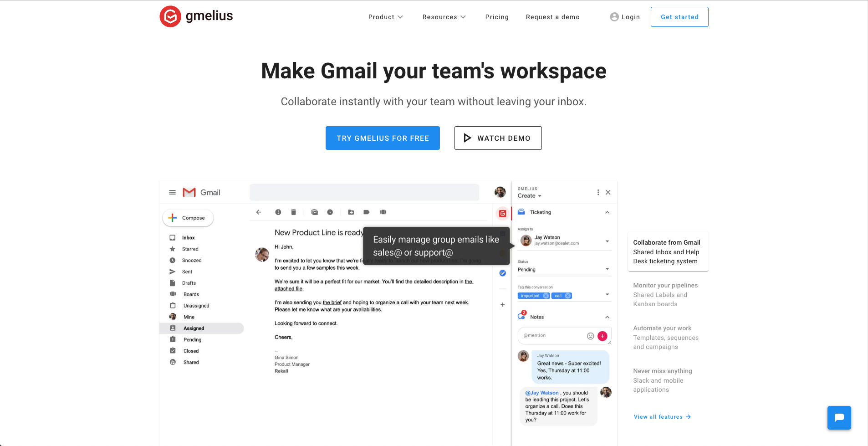
Task: Click the board icon in email toolbar
Action: (383, 212)
